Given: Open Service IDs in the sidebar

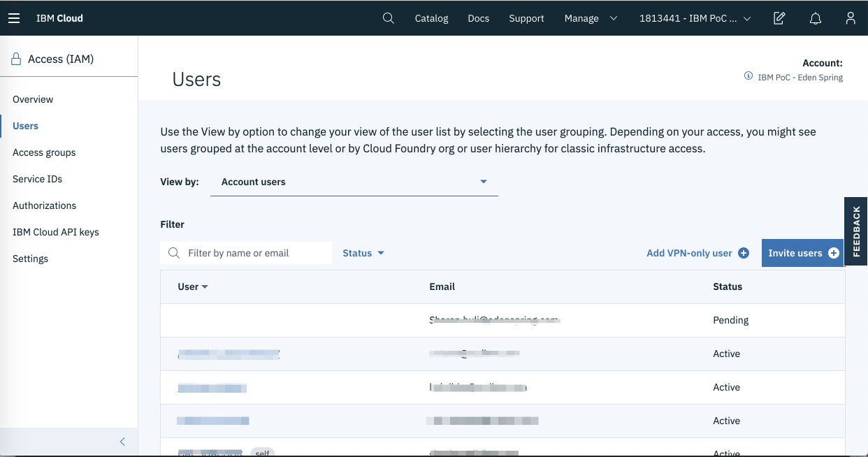Looking at the screenshot, I should pos(37,179).
